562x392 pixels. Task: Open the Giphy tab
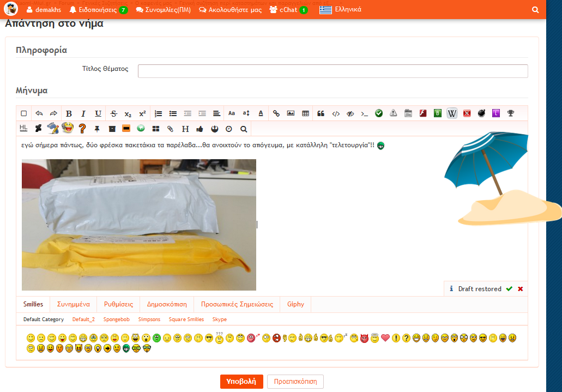[295, 304]
